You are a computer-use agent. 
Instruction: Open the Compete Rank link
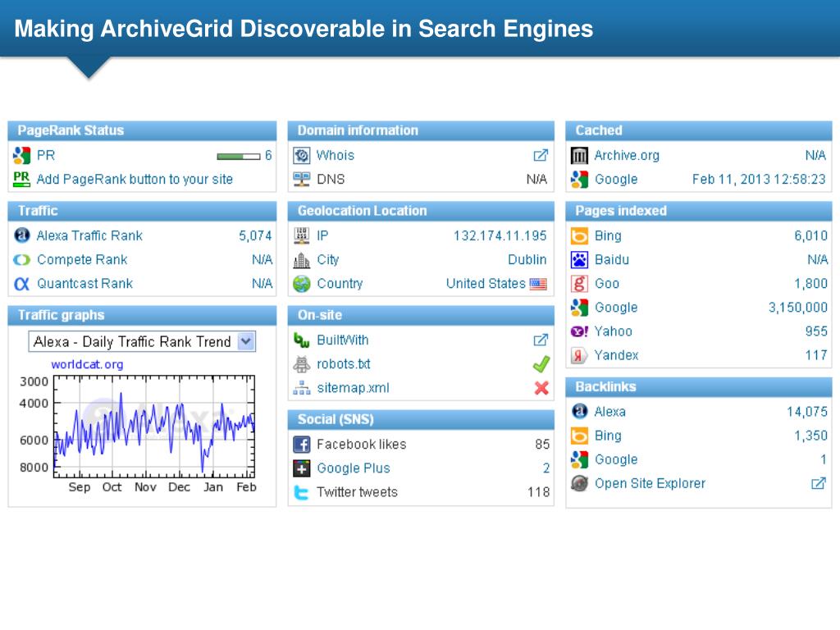(82, 260)
